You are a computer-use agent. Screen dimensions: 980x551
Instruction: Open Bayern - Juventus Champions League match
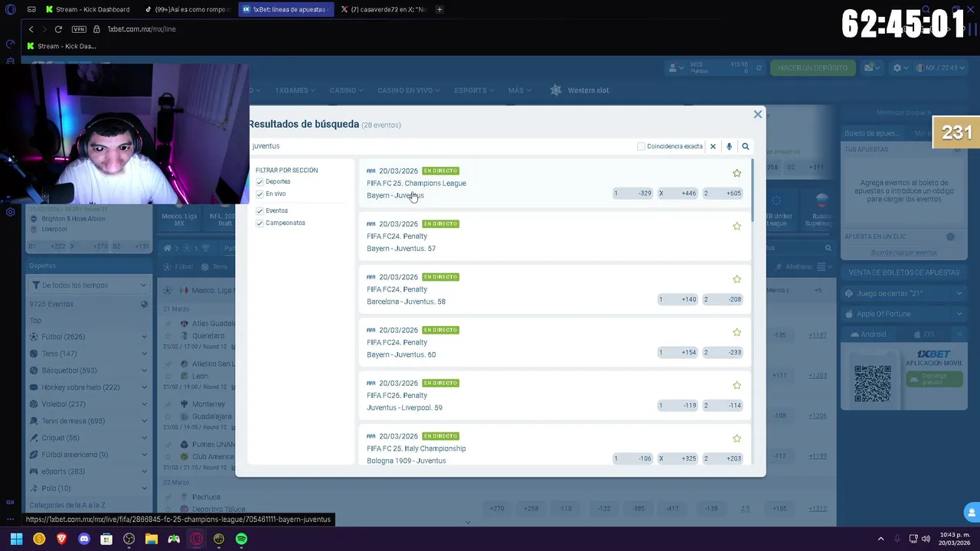coord(395,195)
